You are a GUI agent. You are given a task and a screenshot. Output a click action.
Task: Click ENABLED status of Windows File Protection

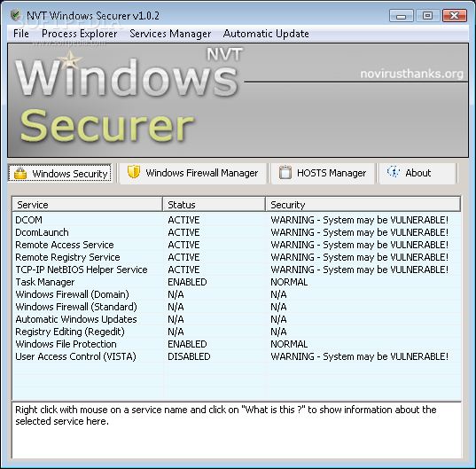187,344
